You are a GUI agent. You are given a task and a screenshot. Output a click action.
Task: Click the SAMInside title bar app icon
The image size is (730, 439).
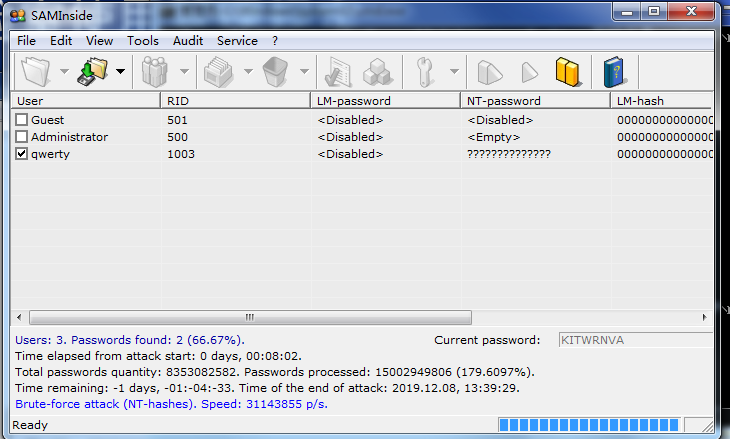click(x=18, y=15)
